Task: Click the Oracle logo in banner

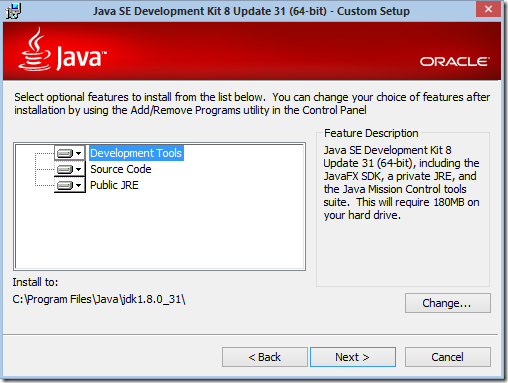Action: click(x=455, y=62)
